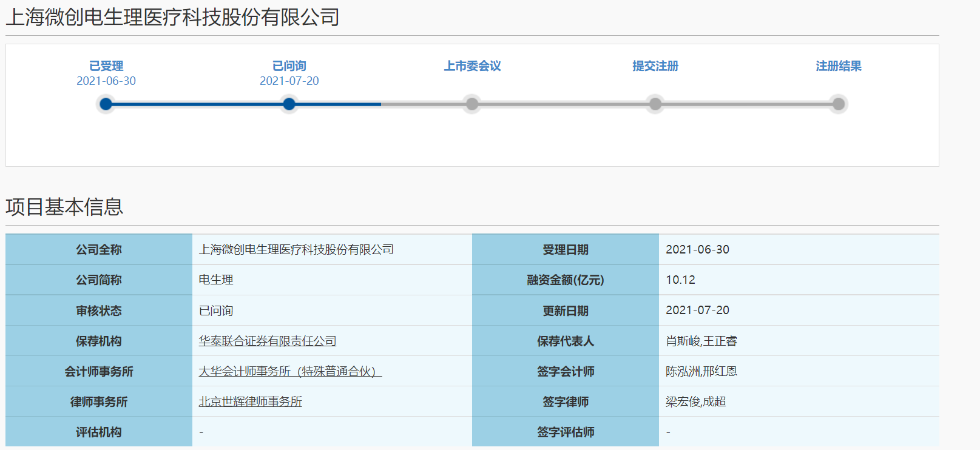Select the 上市委会议 stage label

coord(472,66)
